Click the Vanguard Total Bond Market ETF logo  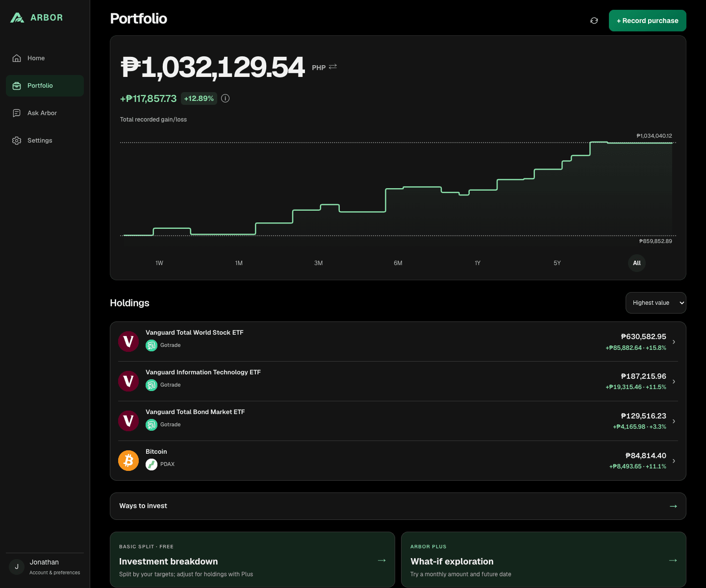[128, 421]
